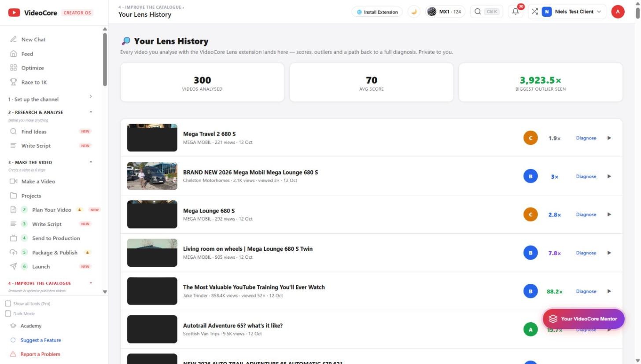Click the MX1 · 124 credits pill
This screenshot has width=641, height=364.
[x=446, y=12]
